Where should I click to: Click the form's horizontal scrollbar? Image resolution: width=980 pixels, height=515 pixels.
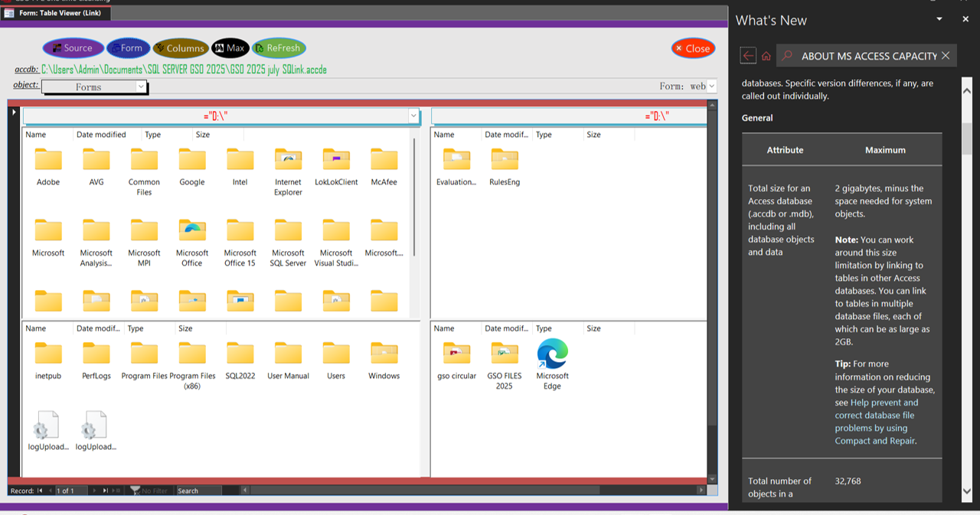coord(474,491)
